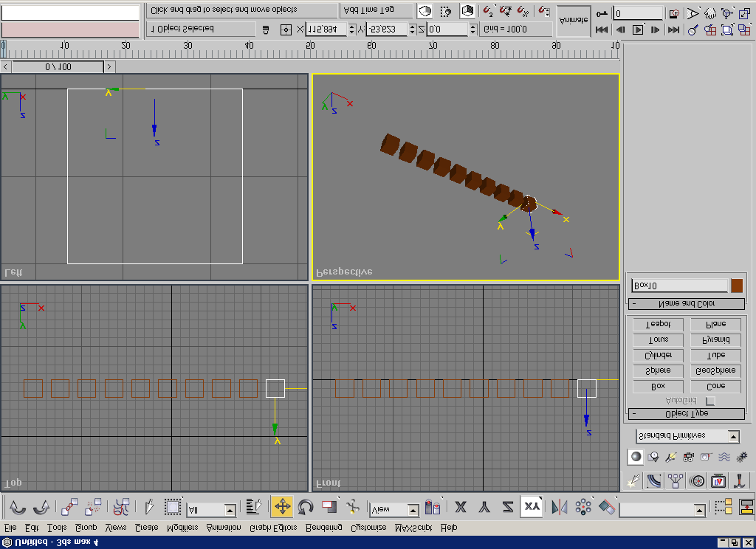756x549 pixels.
Task: Select the Select and Move tool
Action: [282, 507]
